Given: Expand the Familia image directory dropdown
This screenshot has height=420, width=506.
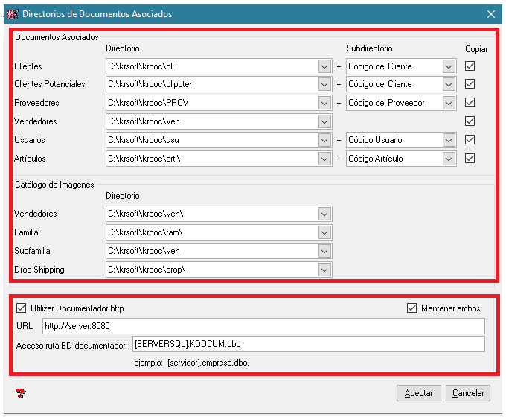Looking at the screenshot, I should [x=324, y=232].
